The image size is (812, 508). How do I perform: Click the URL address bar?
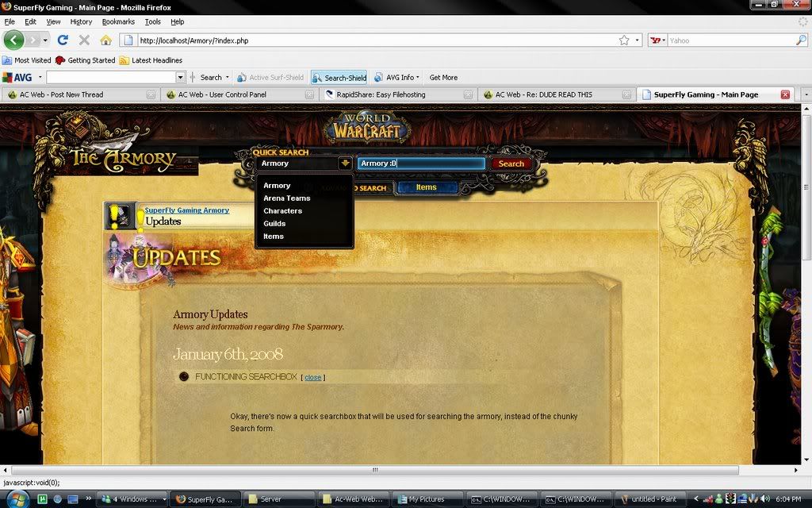[x=378, y=40]
